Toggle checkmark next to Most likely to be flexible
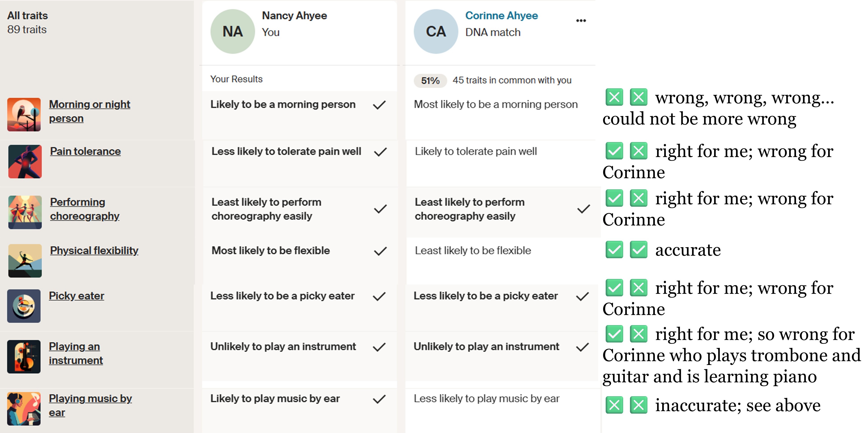The width and height of the screenshot is (868, 433). [x=380, y=251]
